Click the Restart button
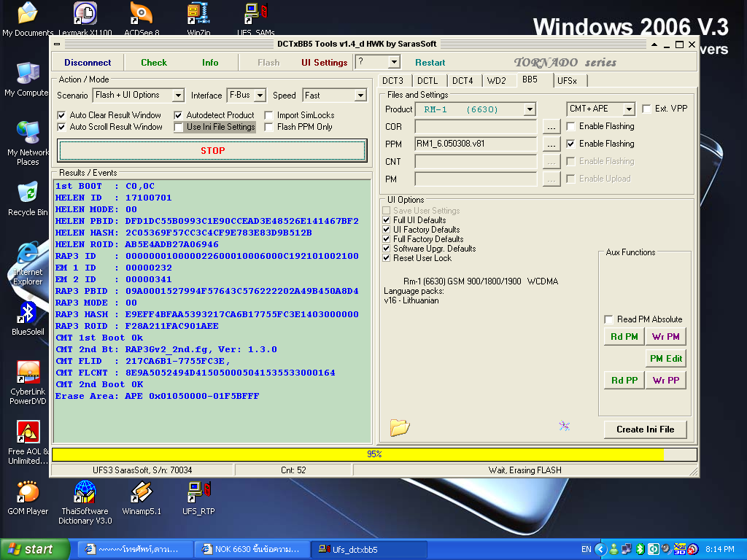Screen dimensions: 747x560 pyautogui.click(x=430, y=63)
